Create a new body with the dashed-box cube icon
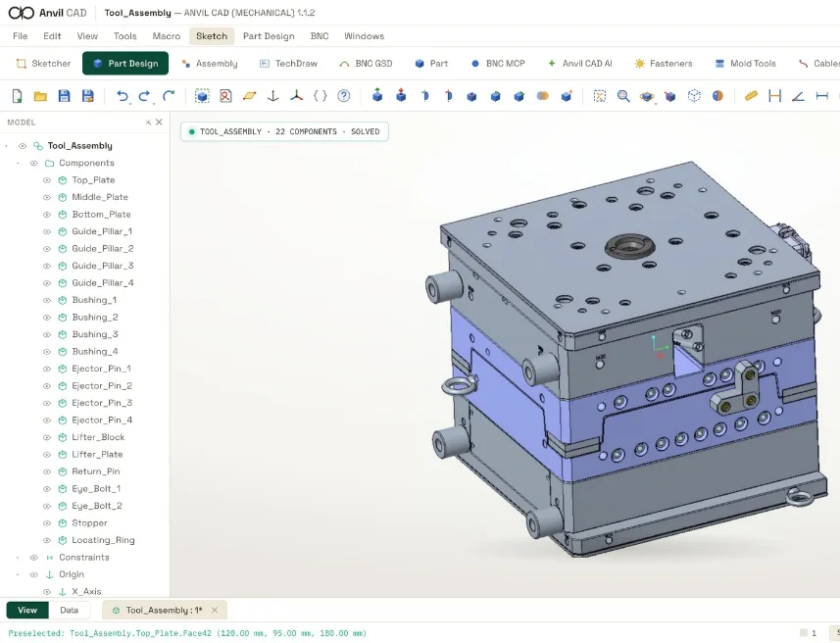Image resolution: width=840 pixels, height=643 pixels. click(202, 96)
